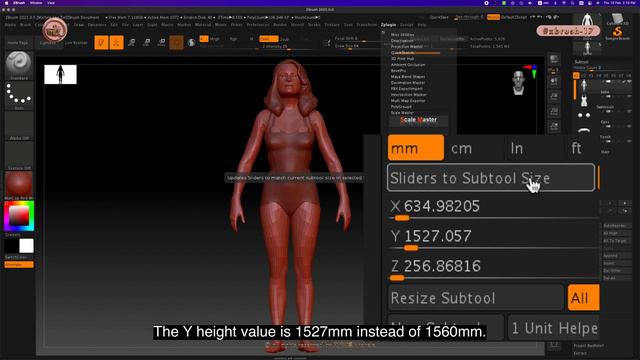The image size is (640, 360).
Task: Select the black secondary color swatch
Action: coord(11,246)
